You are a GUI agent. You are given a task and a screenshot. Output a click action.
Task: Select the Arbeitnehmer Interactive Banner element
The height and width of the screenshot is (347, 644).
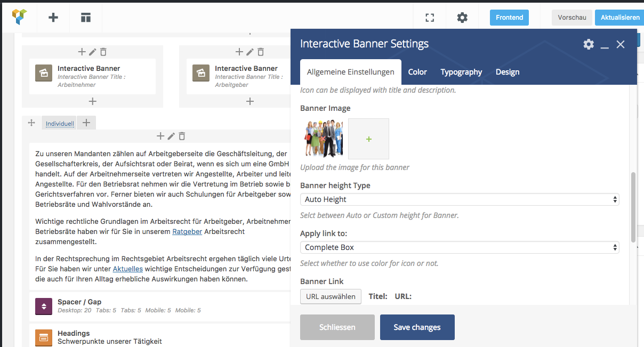tap(92, 76)
